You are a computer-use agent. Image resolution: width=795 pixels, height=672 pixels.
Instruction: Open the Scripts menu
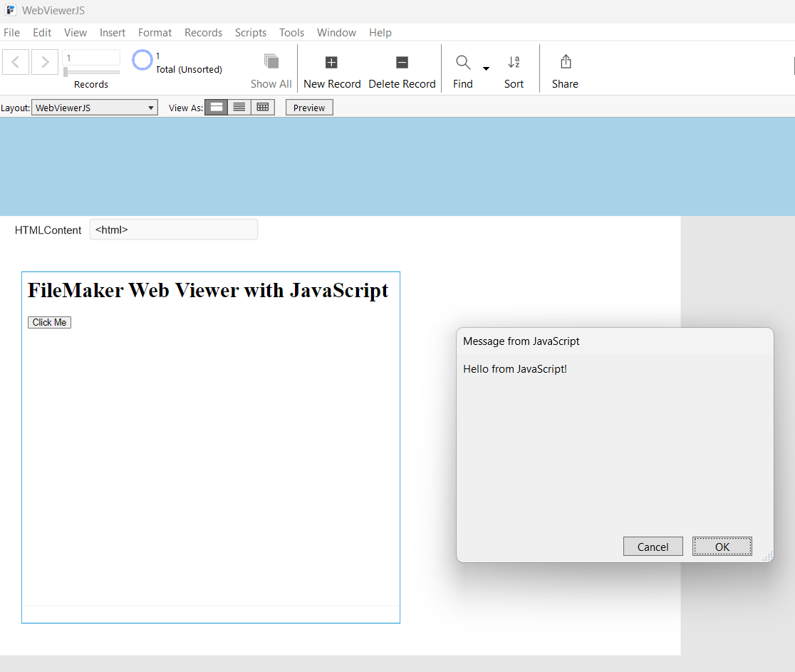[251, 33]
